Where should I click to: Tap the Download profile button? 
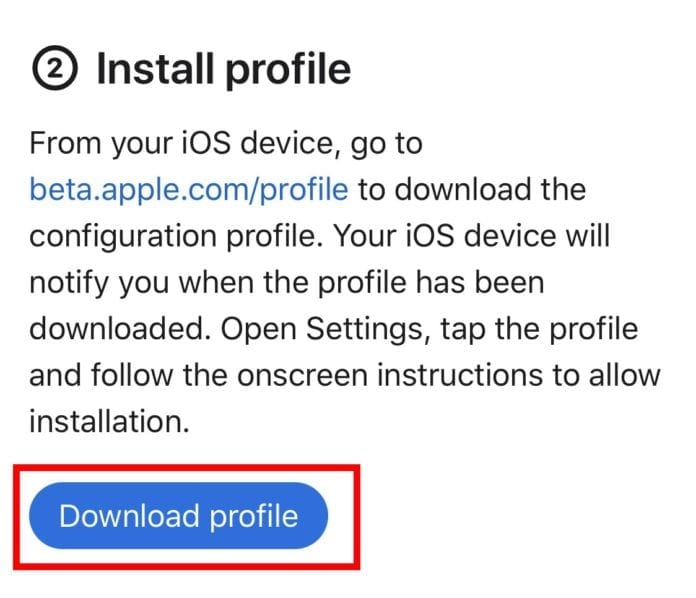[179, 516]
